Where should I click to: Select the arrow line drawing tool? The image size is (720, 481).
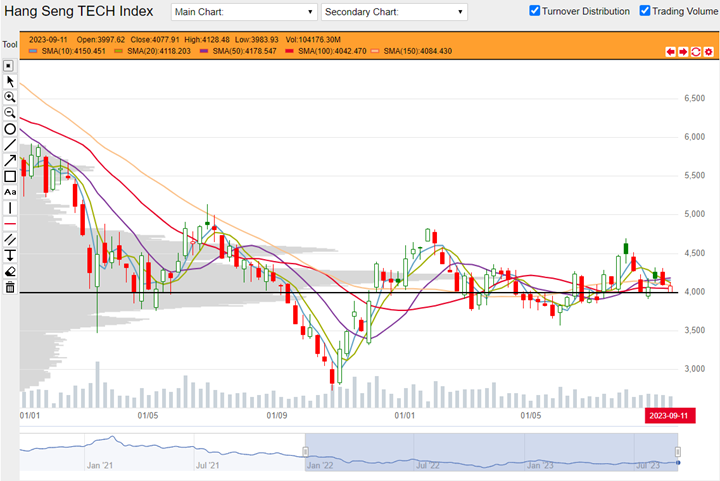coord(10,160)
